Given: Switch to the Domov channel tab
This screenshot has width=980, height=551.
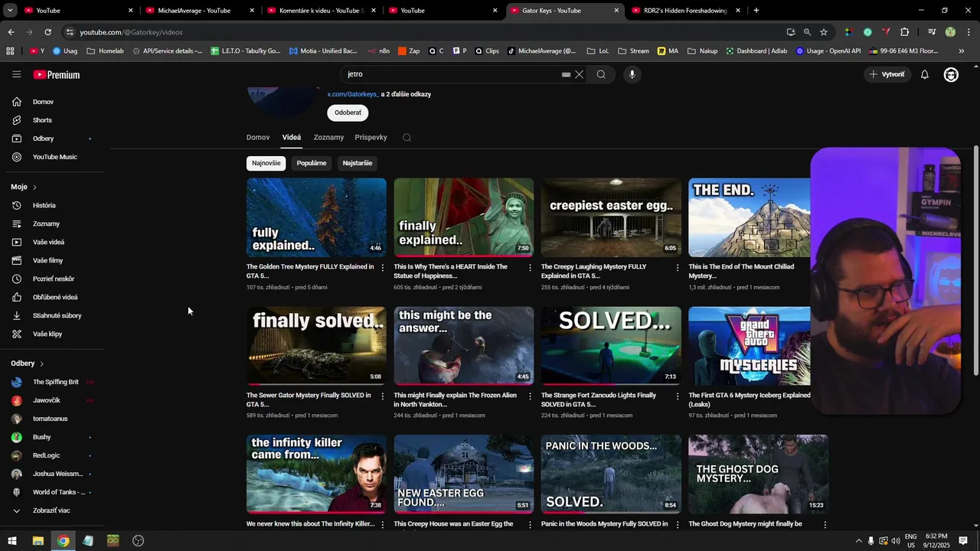Looking at the screenshot, I should 258,138.
